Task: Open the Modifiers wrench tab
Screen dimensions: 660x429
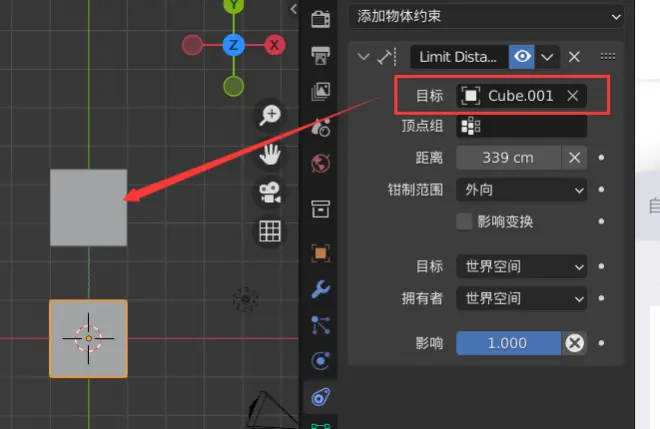Action: (x=320, y=289)
